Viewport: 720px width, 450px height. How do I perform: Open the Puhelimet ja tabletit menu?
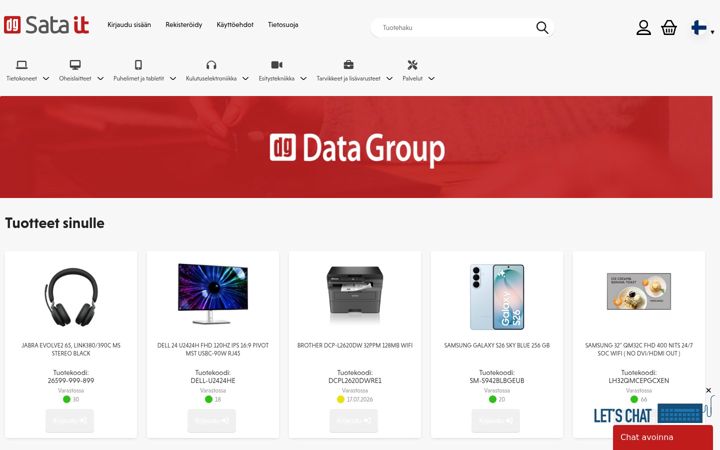(x=139, y=79)
